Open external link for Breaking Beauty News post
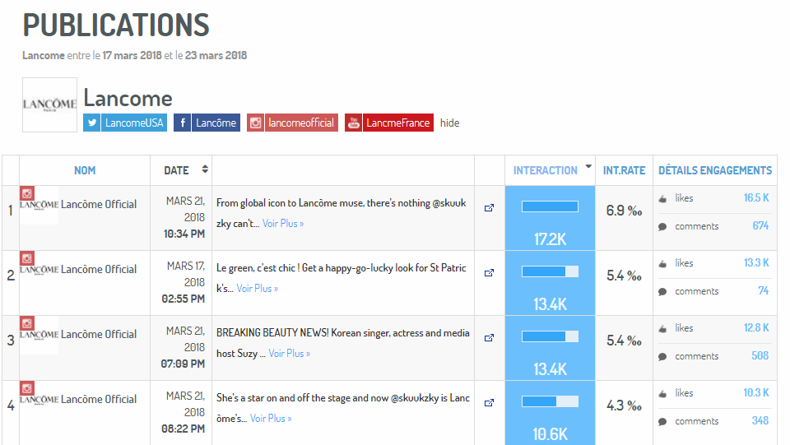This screenshot has height=445, width=790. pos(489,338)
